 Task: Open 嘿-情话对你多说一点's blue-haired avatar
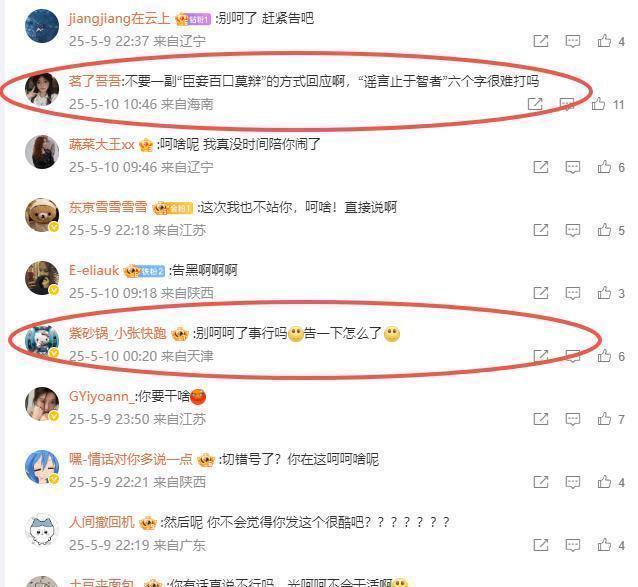(42, 467)
